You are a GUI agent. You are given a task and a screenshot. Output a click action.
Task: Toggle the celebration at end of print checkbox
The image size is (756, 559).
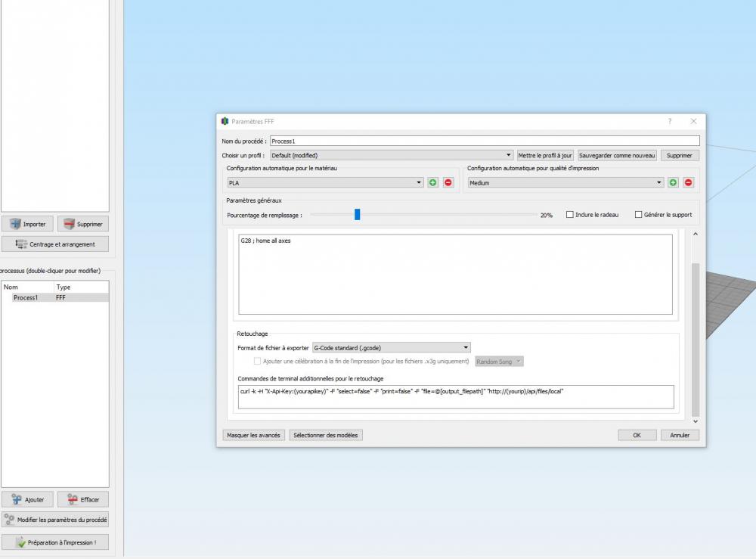pos(258,362)
